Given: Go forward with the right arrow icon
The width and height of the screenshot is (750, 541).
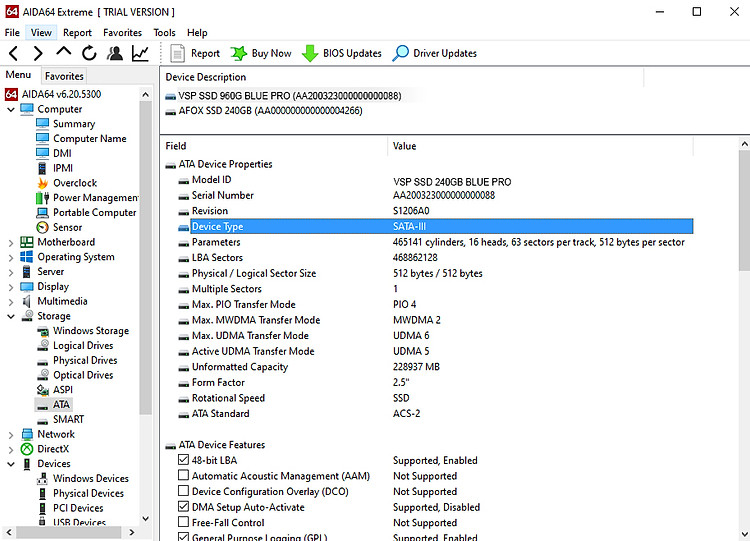Looking at the screenshot, I should (x=38, y=53).
